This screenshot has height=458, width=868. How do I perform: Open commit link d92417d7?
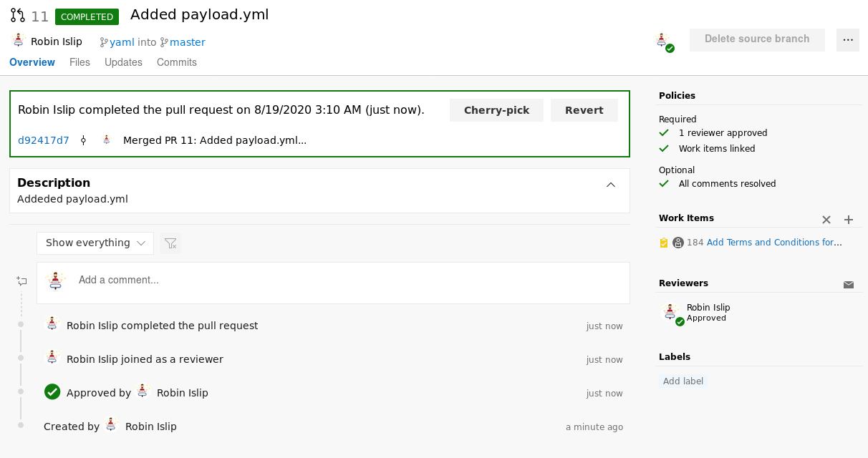pos(44,140)
